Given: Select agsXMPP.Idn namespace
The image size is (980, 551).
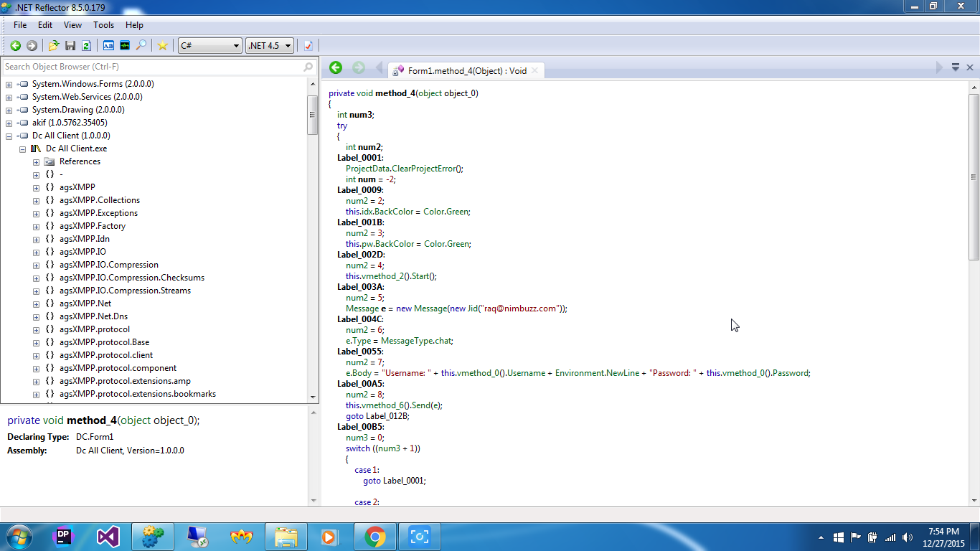Looking at the screenshot, I should [85, 239].
